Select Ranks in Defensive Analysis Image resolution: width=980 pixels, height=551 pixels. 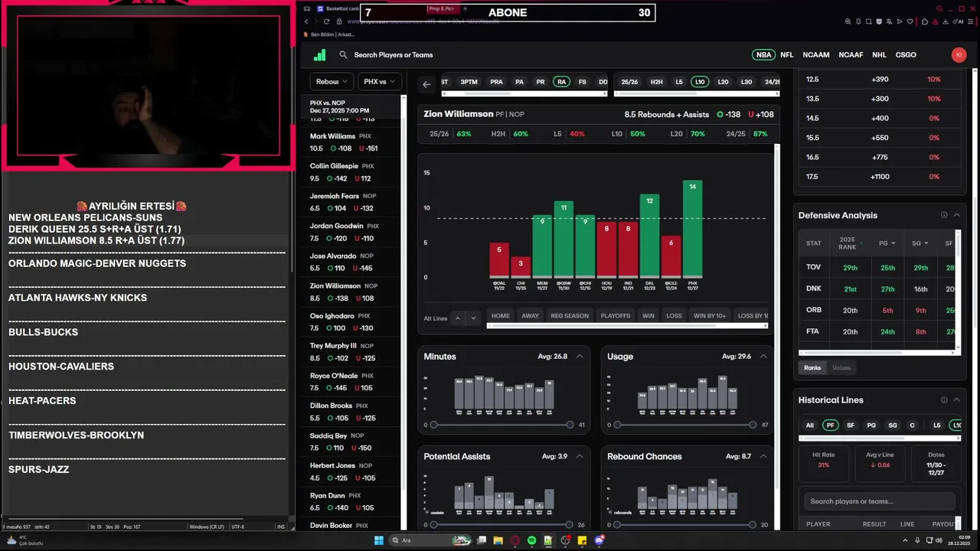pyautogui.click(x=812, y=367)
